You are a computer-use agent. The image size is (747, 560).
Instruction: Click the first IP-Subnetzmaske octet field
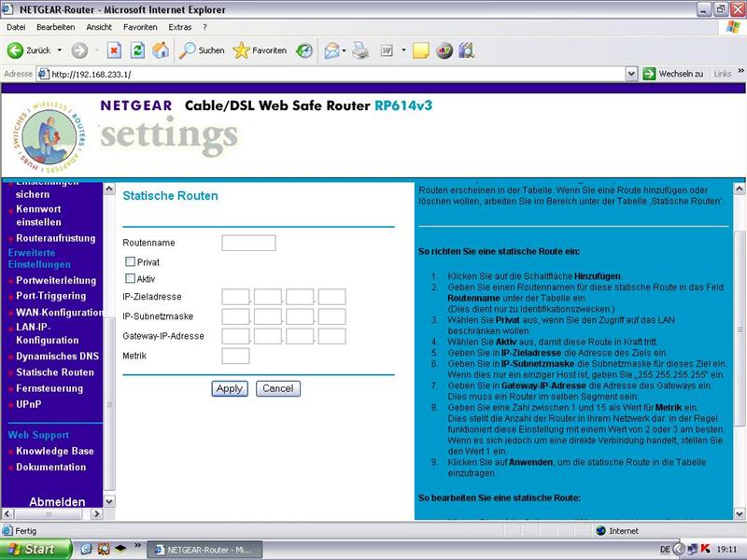pyautogui.click(x=235, y=316)
